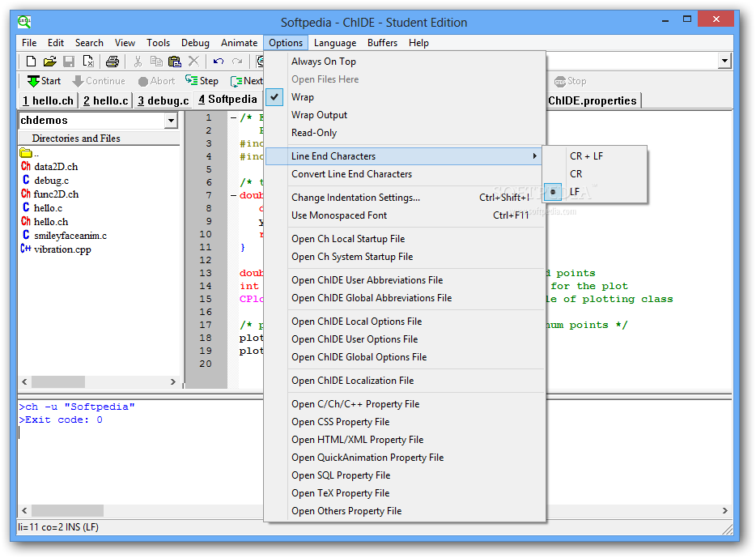Open smileyfaceanim.c in the file list
Viewport: 756px width, 558px height.
(x=65, y=236)
